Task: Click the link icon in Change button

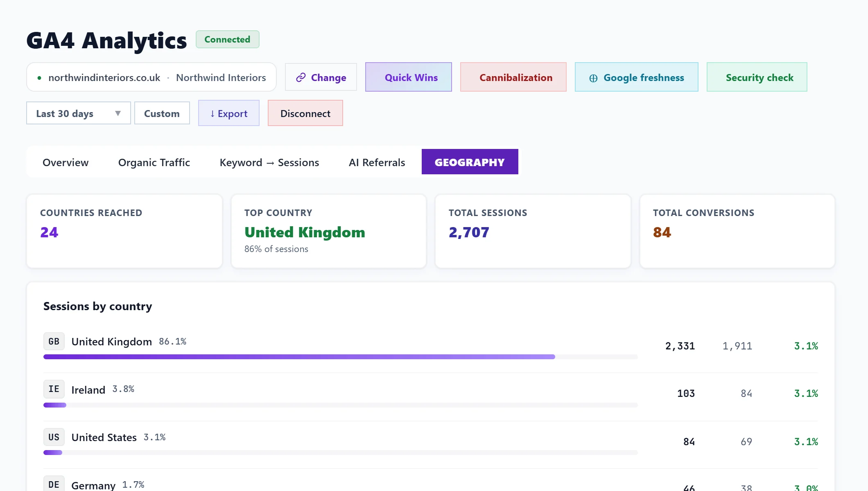Action: click(301, 77)
